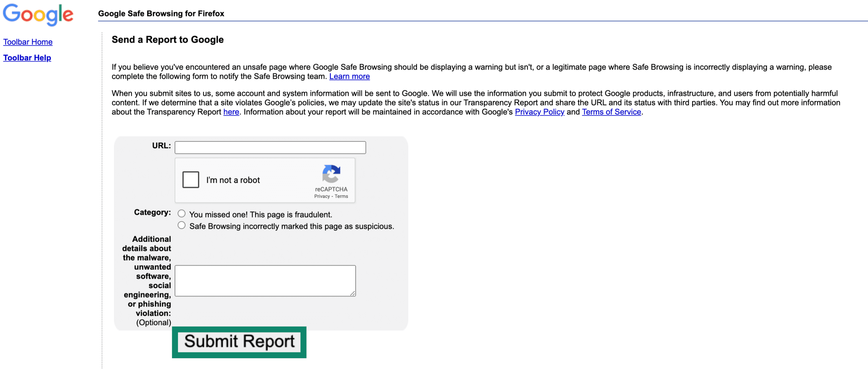Click the 'Send a Report to Google' heading
Screen dimensions: 868x369
pos(167,40)
